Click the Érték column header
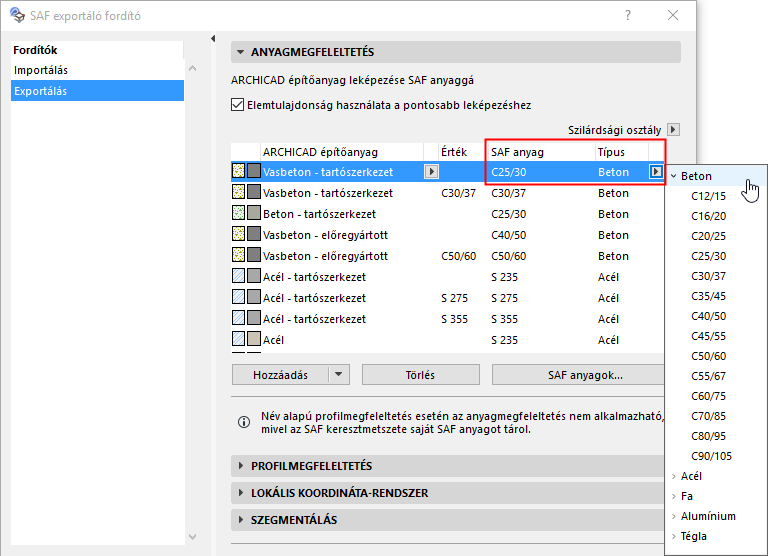Screen dimensions: 768x556 (461, 152)
